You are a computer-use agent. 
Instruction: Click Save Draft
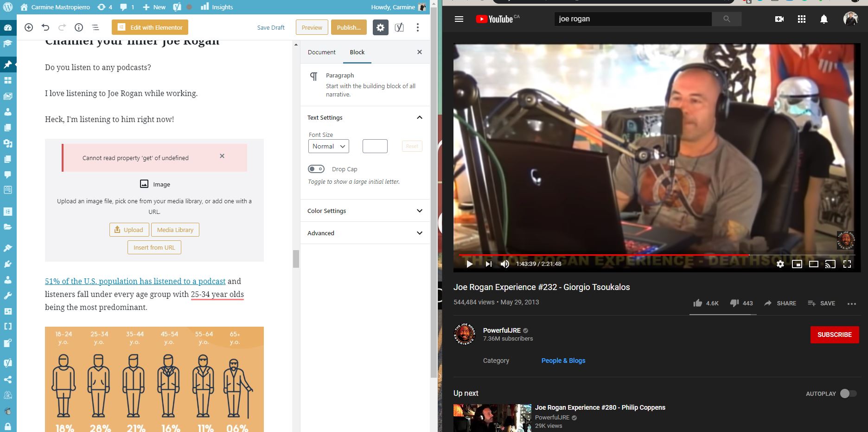point(271,27)
